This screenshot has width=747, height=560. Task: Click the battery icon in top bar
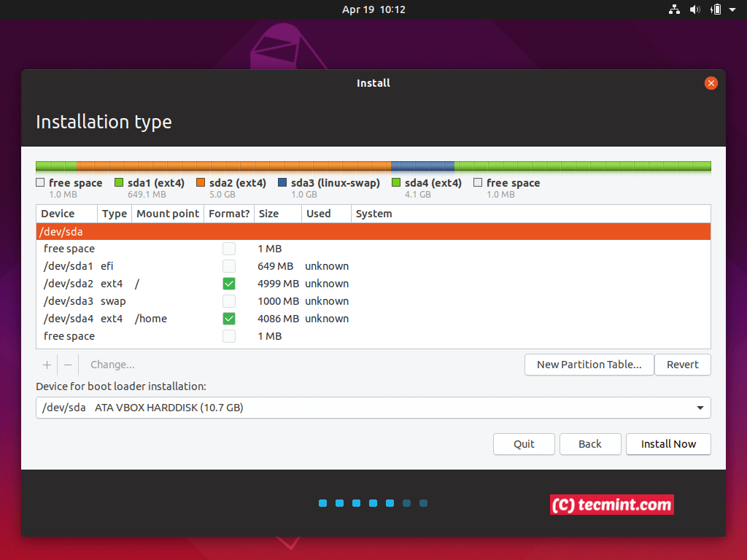point(716,9)
